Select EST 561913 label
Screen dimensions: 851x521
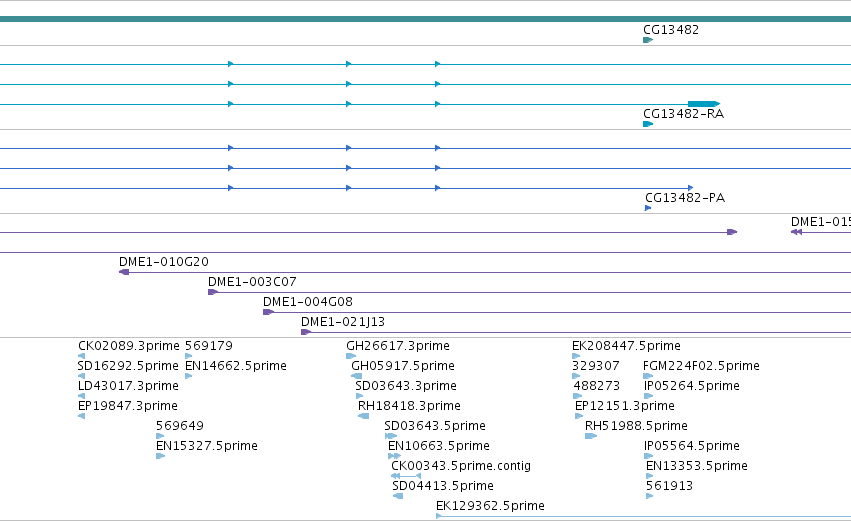pos(669,486)
